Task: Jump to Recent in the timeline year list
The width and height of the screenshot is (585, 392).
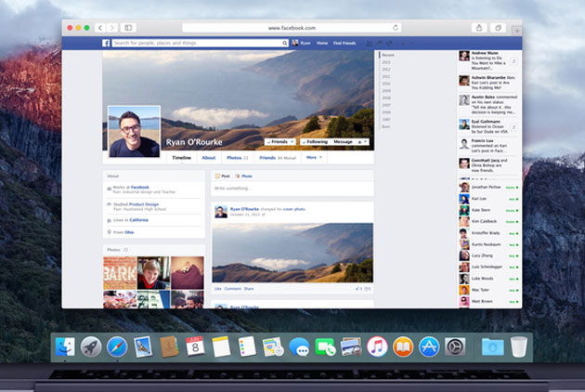Action: click(x=388, y=55)
